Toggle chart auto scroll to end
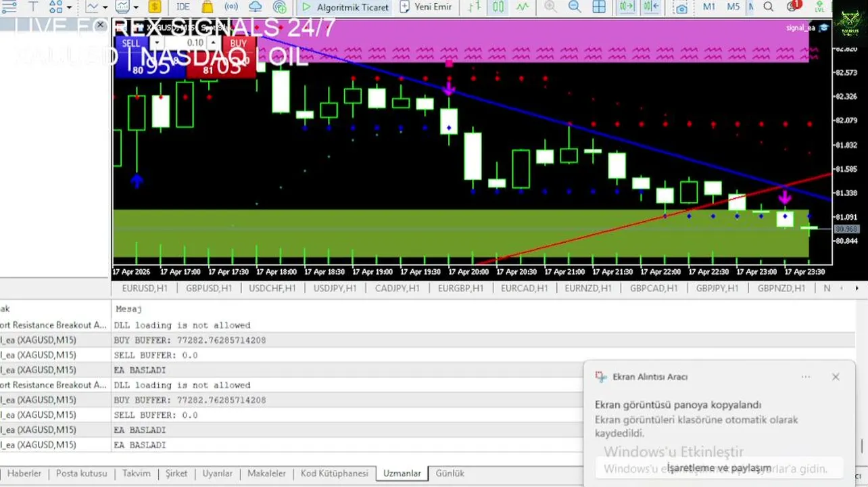The width and height of the screenshot is (868, 487). click(627, 7)
